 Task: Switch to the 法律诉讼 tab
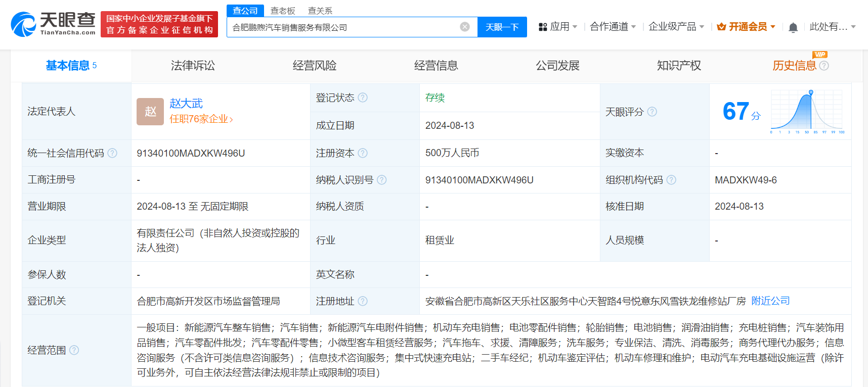coord(193,66)
